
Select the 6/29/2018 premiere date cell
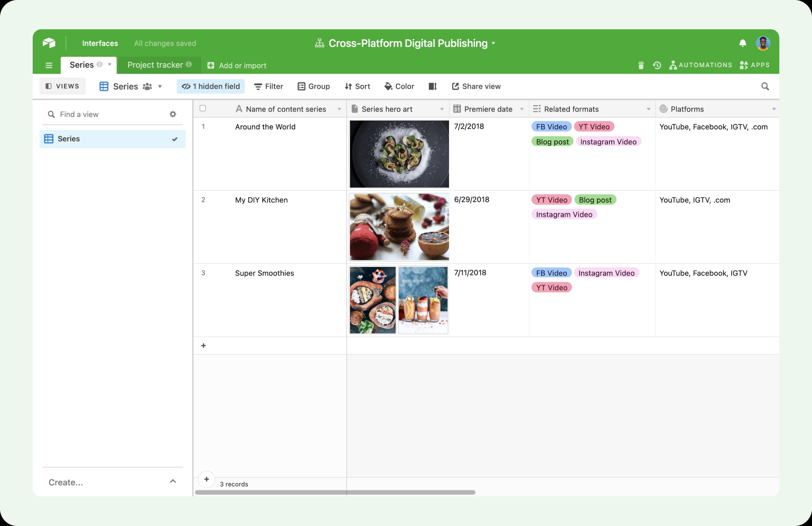coord(489,227)
